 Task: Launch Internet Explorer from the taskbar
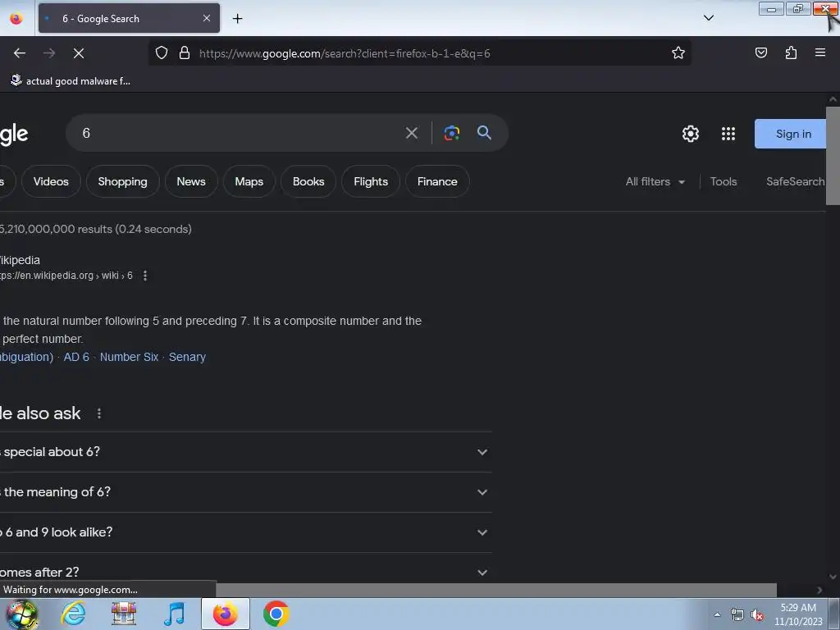coord(73,614)
